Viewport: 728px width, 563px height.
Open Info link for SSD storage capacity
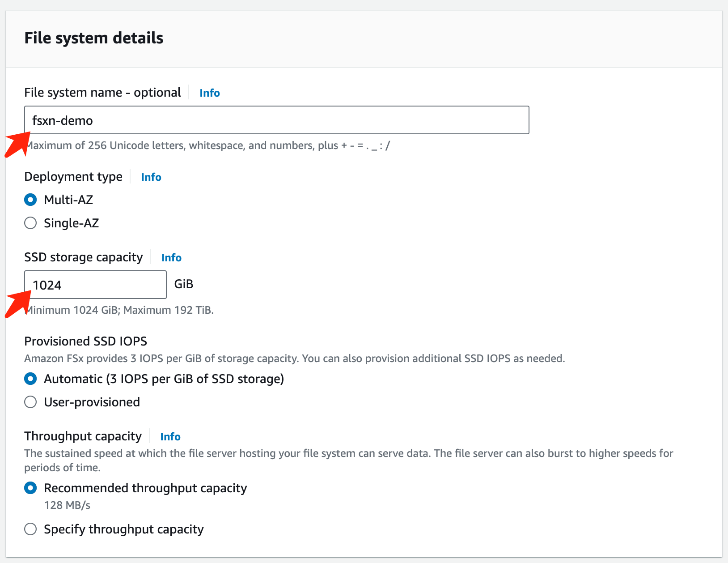click(x=171, y=258)
